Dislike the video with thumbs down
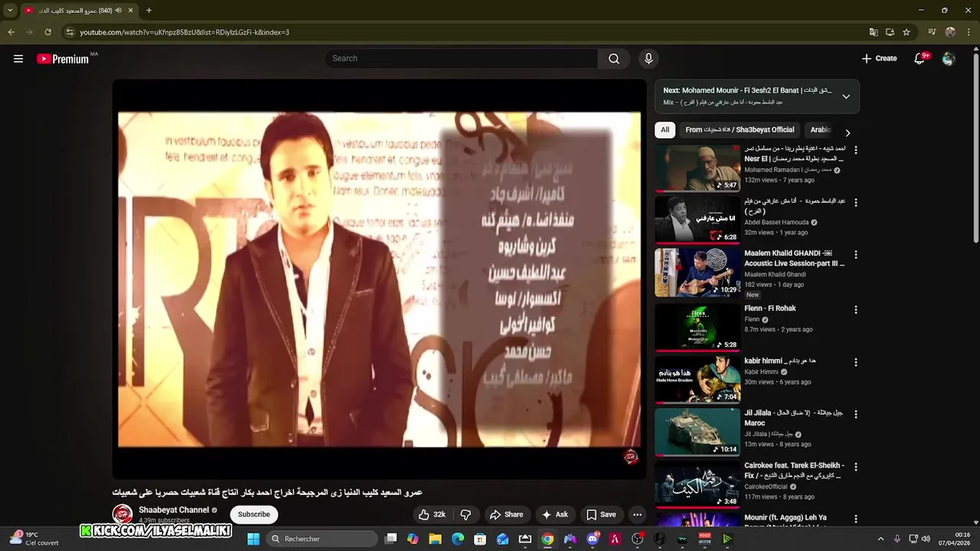This screenshot has width=980, height=551. [x=465, y=514]
